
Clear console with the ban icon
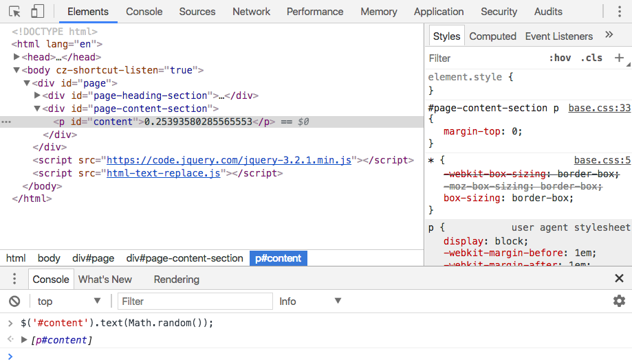coord(14,302)
